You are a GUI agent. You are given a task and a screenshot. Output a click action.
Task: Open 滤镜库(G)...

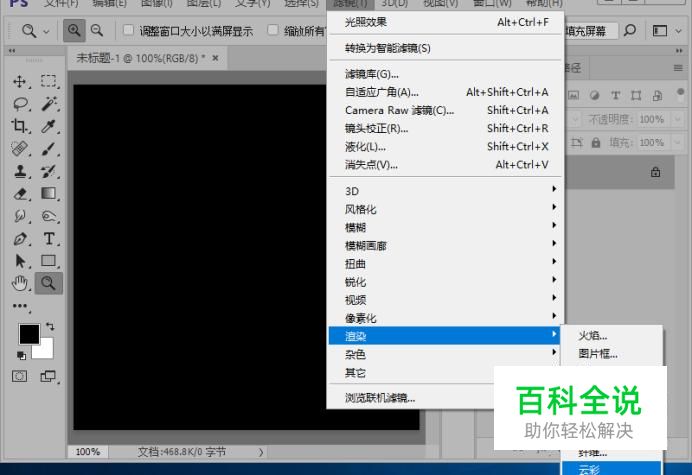tap(445, 74)
